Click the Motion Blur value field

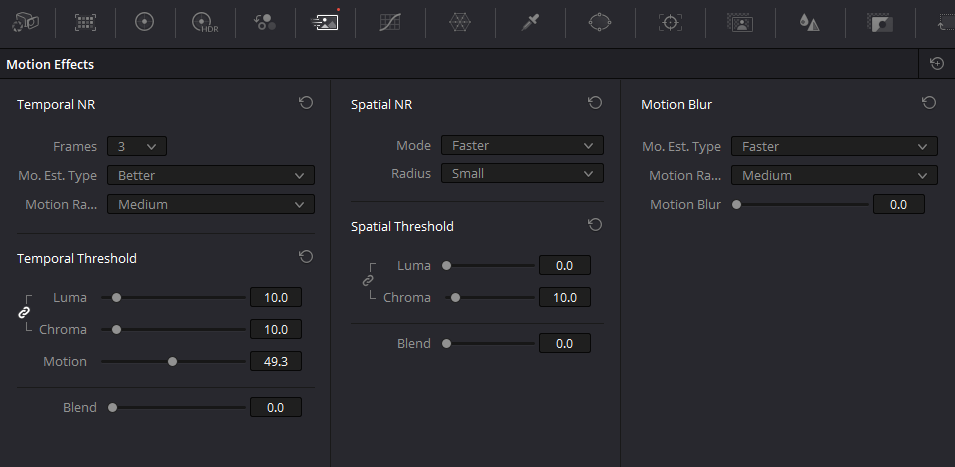[898, 205]
